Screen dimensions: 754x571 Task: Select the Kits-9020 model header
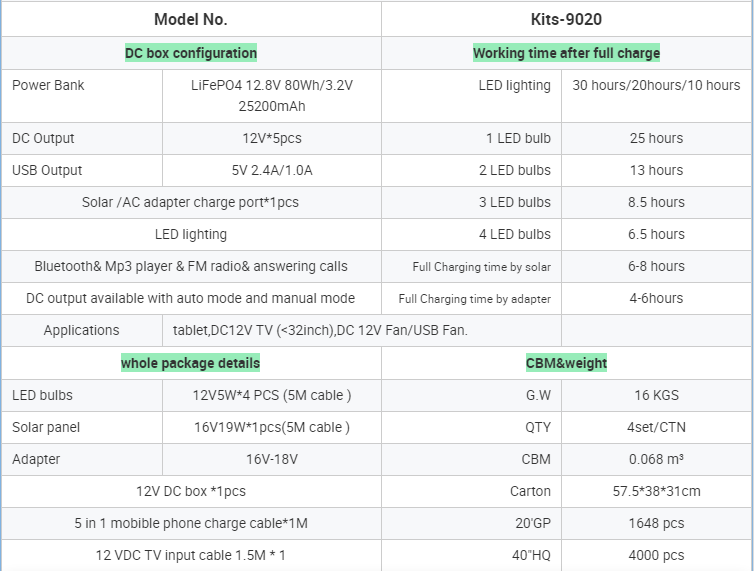click(x=566, y=19)
